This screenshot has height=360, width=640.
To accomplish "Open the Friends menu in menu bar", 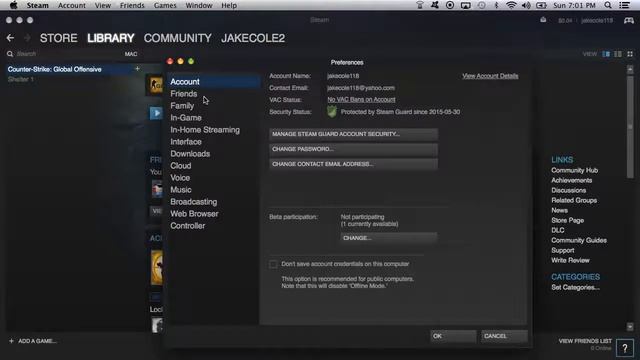I will pyautogui.click(x=132, y=5).
